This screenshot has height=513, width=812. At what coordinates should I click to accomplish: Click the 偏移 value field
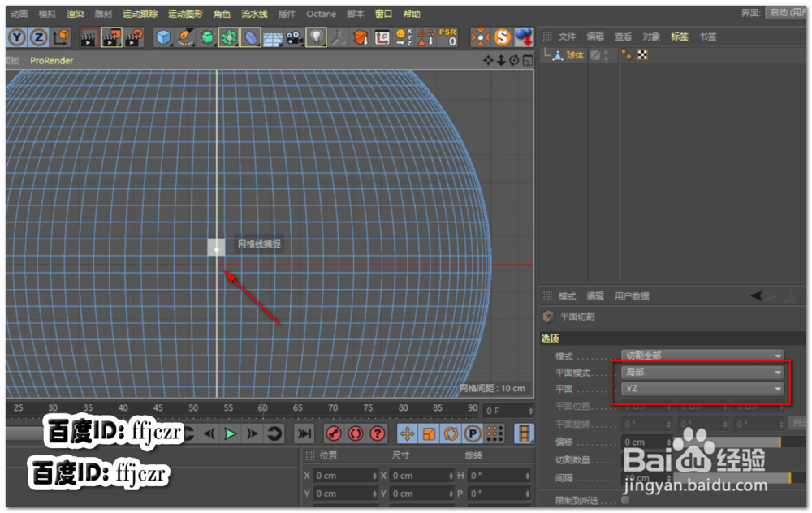coord(646,442)
